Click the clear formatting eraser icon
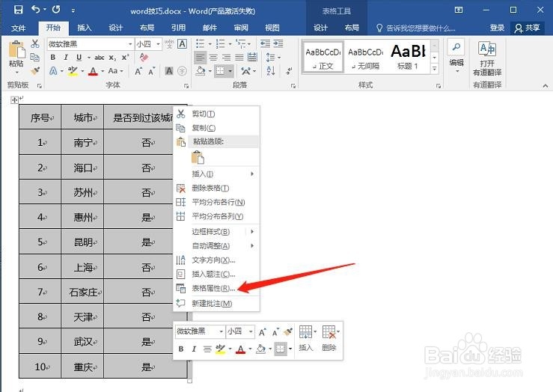The width and height of the screenshot is (553, 392). click(x=144, y=57)
